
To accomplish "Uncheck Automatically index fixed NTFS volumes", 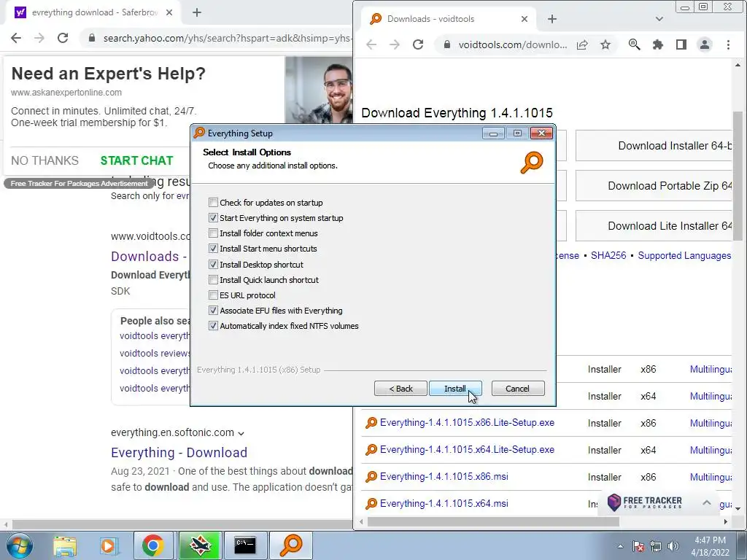I will tap(214, 326).
